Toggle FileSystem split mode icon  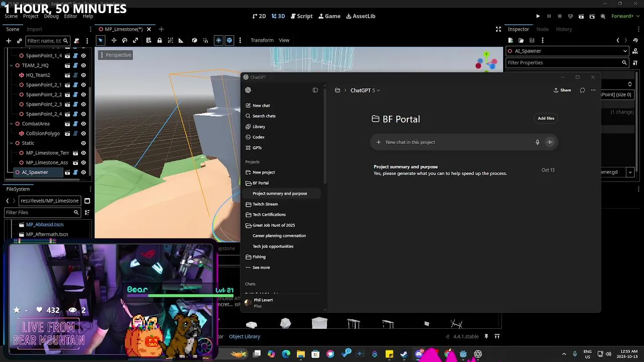coord(87,201)
